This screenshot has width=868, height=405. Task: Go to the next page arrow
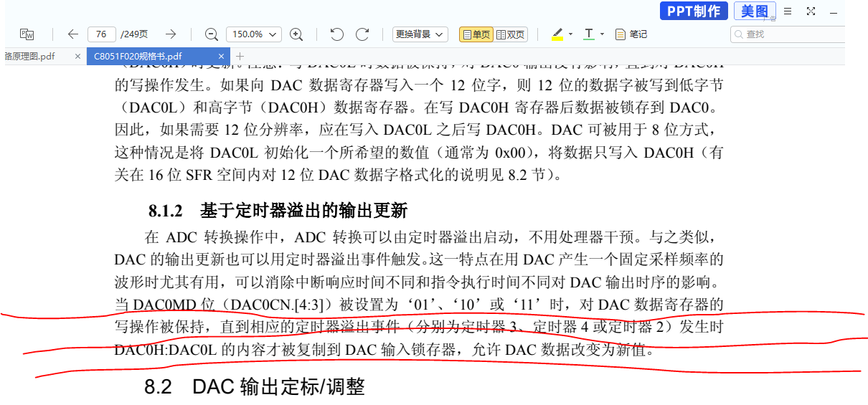(171, 34)
